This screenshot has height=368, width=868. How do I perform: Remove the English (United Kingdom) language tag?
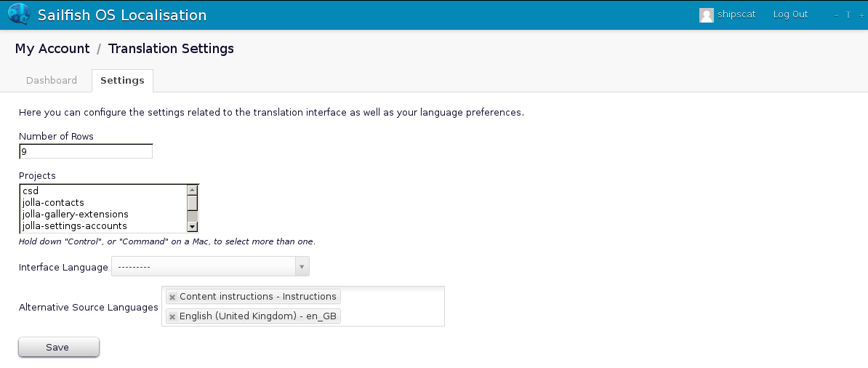(172, 317)
